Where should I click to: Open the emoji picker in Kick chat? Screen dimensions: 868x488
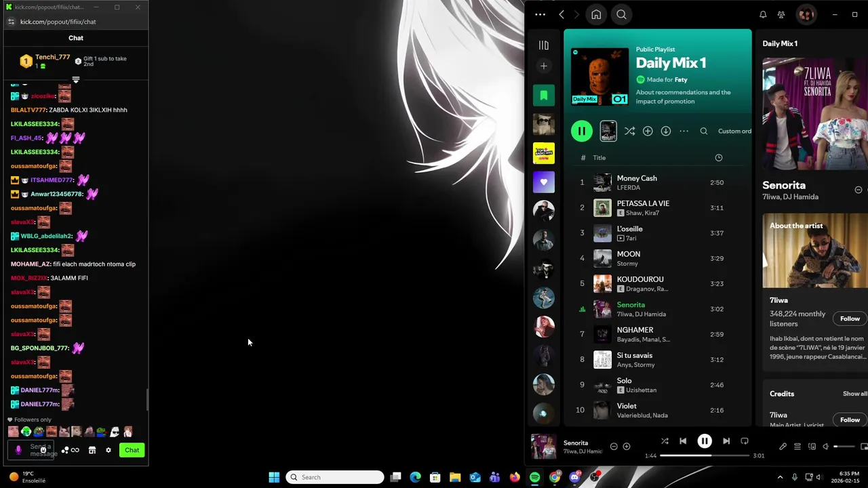pos(43,450)
